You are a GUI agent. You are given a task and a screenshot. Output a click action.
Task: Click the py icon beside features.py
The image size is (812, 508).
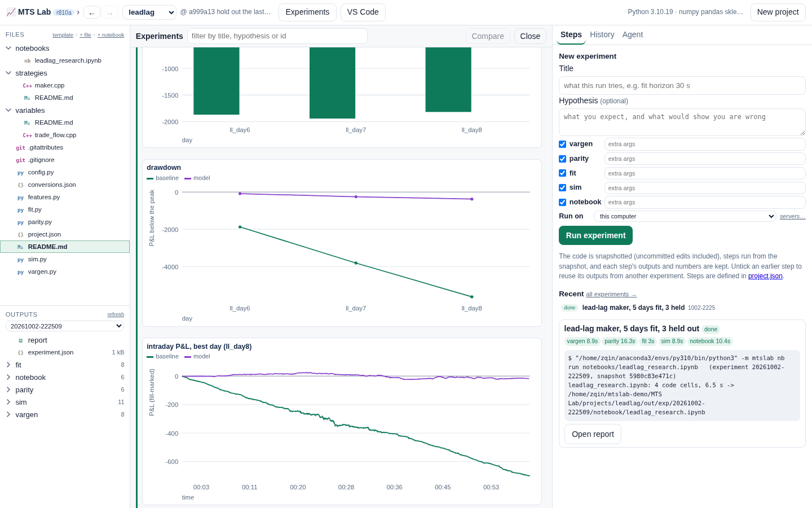20,197
